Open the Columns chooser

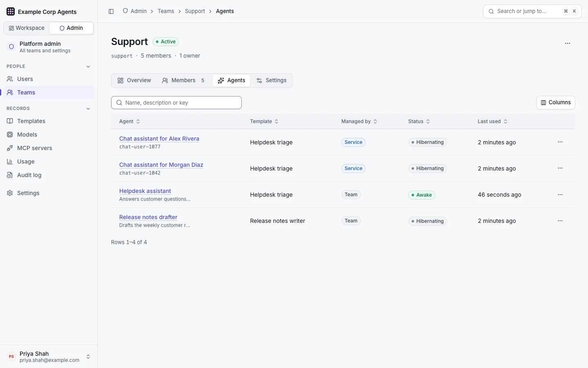coord(556,103)
